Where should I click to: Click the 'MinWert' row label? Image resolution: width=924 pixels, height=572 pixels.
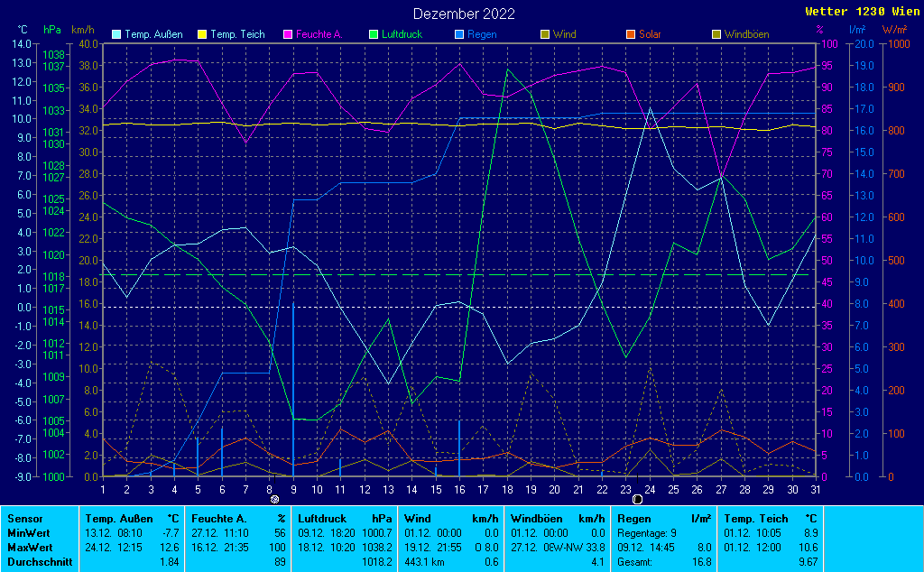pyautogui.click(x=29, y=533)
